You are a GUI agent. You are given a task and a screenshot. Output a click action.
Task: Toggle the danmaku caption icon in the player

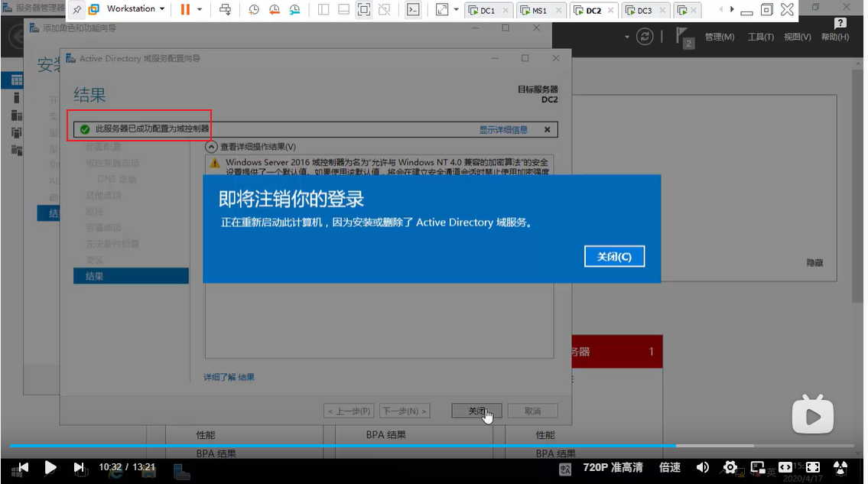tap(565, 469)
